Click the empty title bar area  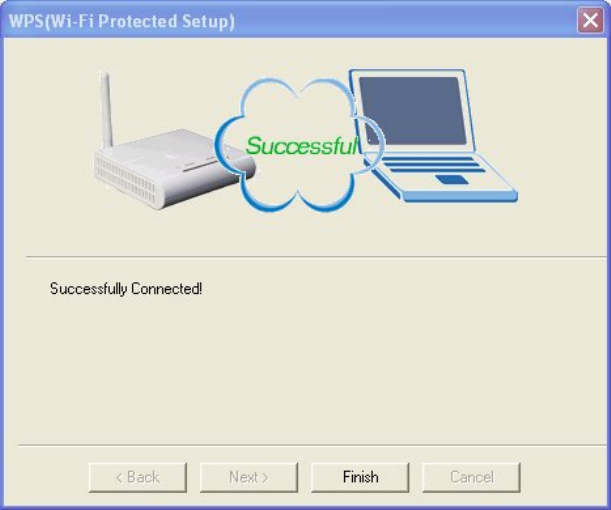(x=405, y=20)
